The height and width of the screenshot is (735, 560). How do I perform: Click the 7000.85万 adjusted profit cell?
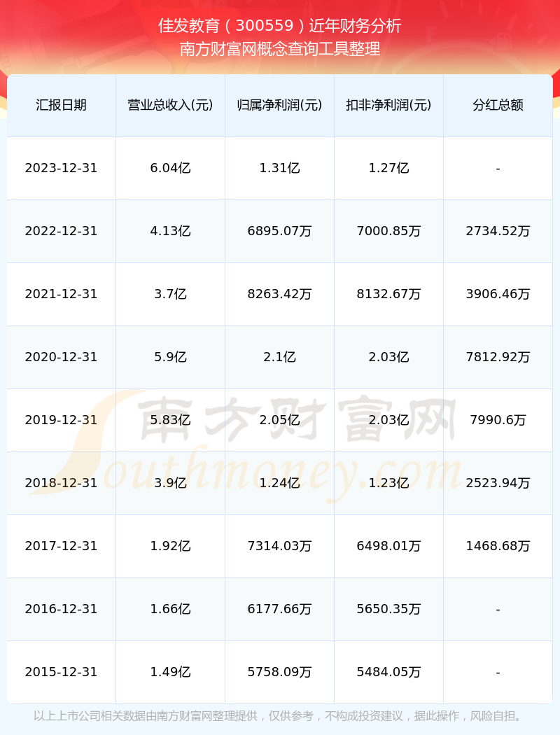pos(389,230)
